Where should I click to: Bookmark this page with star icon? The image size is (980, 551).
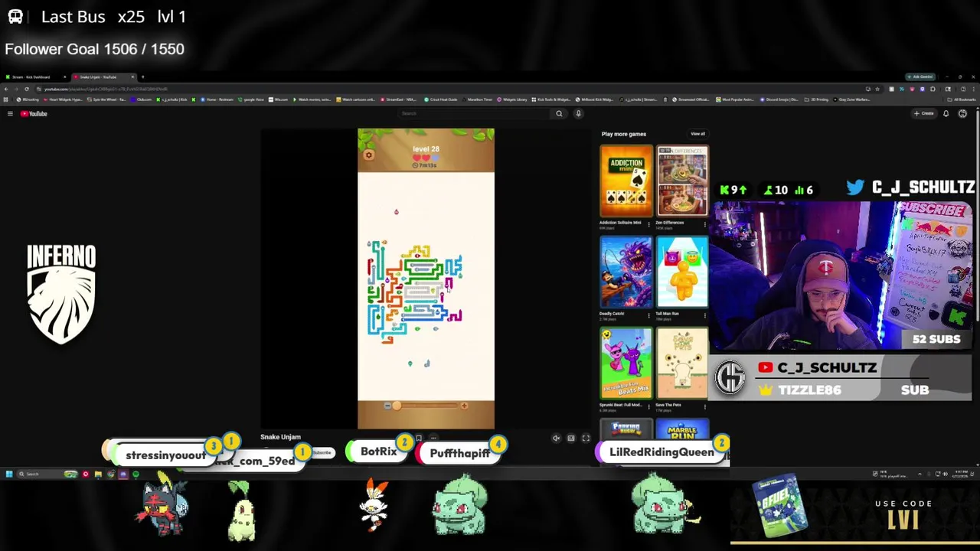click(877, 89)
